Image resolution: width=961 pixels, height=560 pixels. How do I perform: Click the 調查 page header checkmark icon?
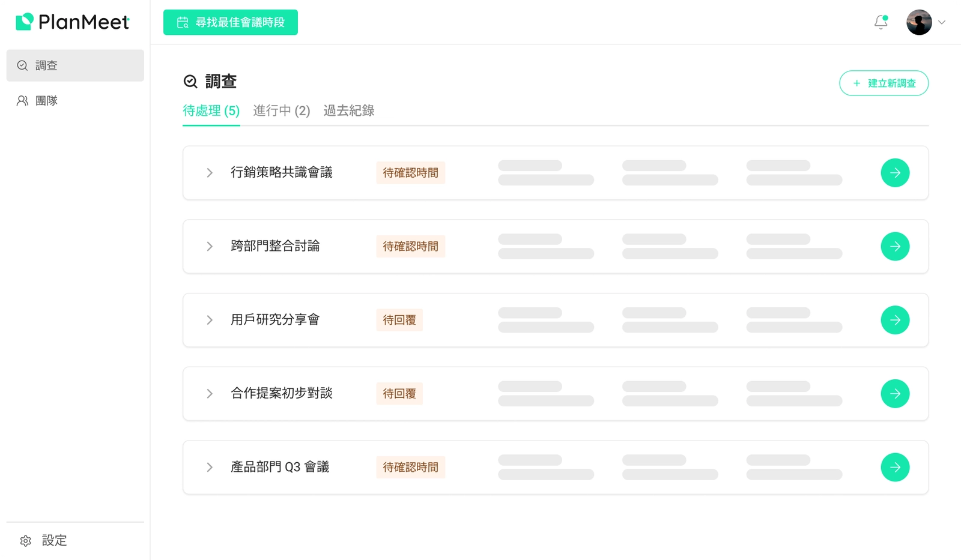coord(189,81)
